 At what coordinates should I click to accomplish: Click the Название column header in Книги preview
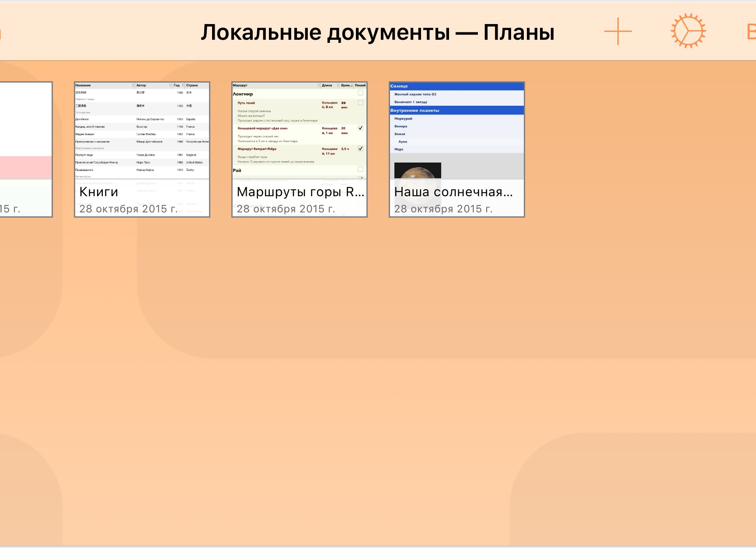click(83, 85)
